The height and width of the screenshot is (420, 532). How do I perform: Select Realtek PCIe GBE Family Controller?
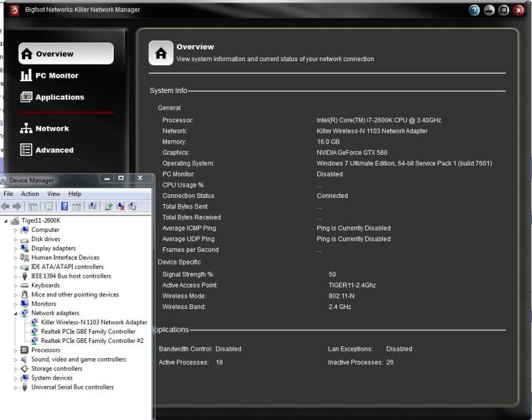click(88, 331)
